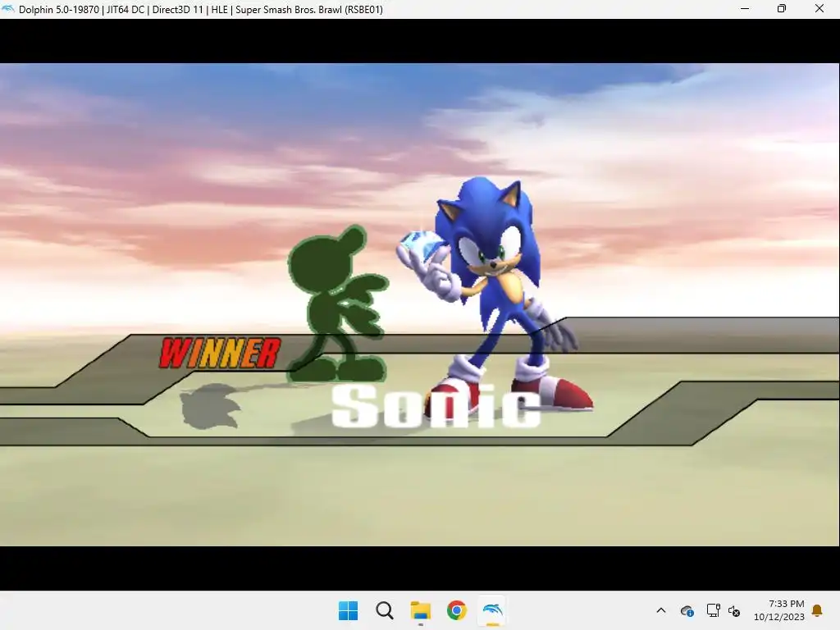840x630 pixels.
Task: Open the muted volume tray icon
Action: [734, 610]
